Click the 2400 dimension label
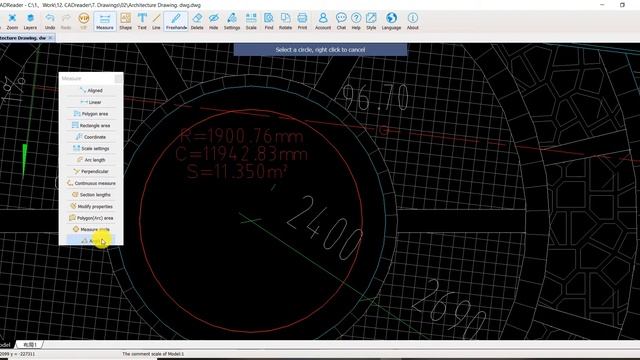 (325, 228)
